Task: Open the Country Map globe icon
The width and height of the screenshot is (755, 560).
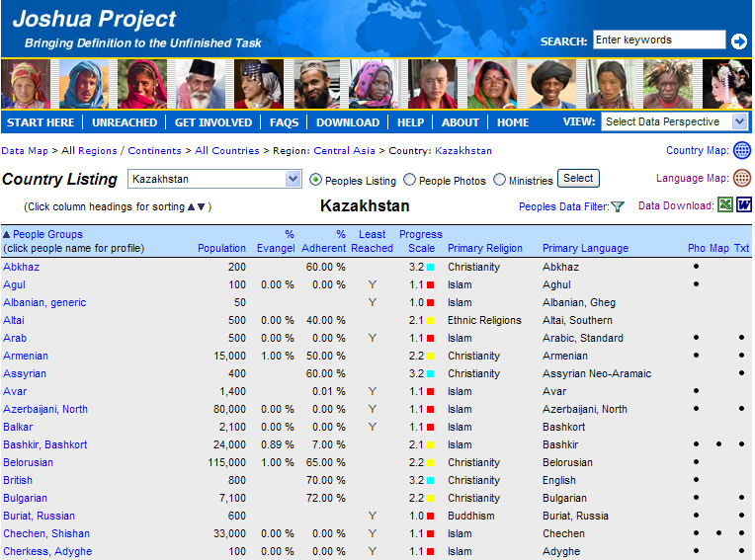Action: (x=741, y=150)
